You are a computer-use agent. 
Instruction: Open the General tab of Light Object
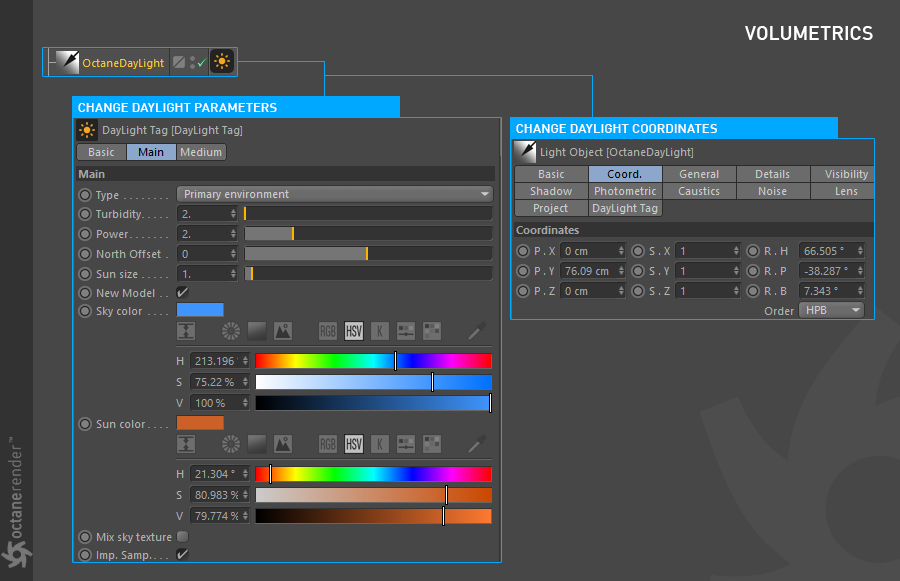pyautogui.click(x=699, y=174)
